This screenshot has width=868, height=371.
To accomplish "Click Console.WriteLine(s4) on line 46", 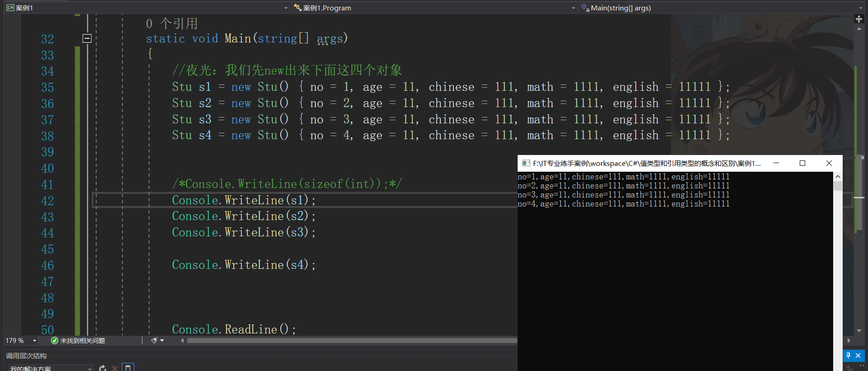I will pyautogui.click(x=244, y=265).
